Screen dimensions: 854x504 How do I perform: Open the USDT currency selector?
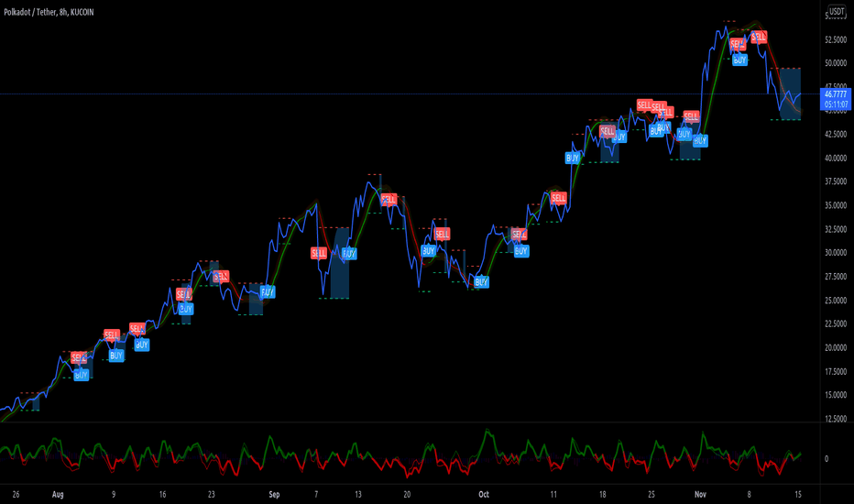tap(836, 11)
